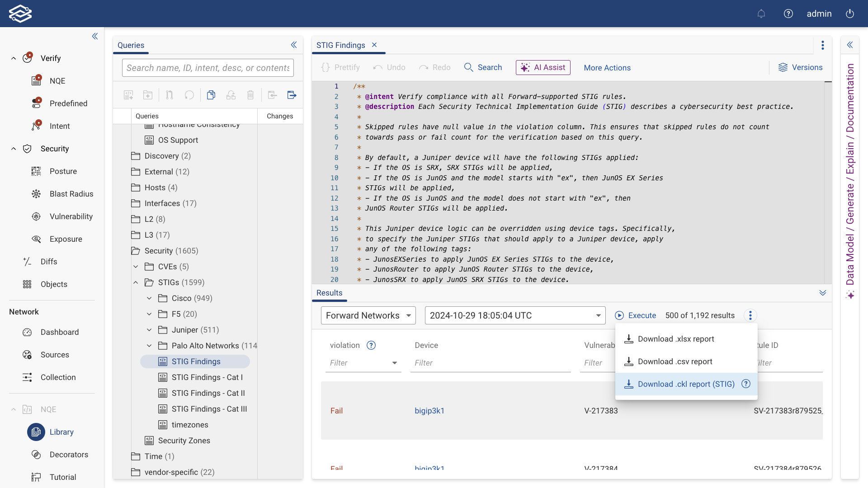
Task: Click the query search input field
Action: (208, 68)
